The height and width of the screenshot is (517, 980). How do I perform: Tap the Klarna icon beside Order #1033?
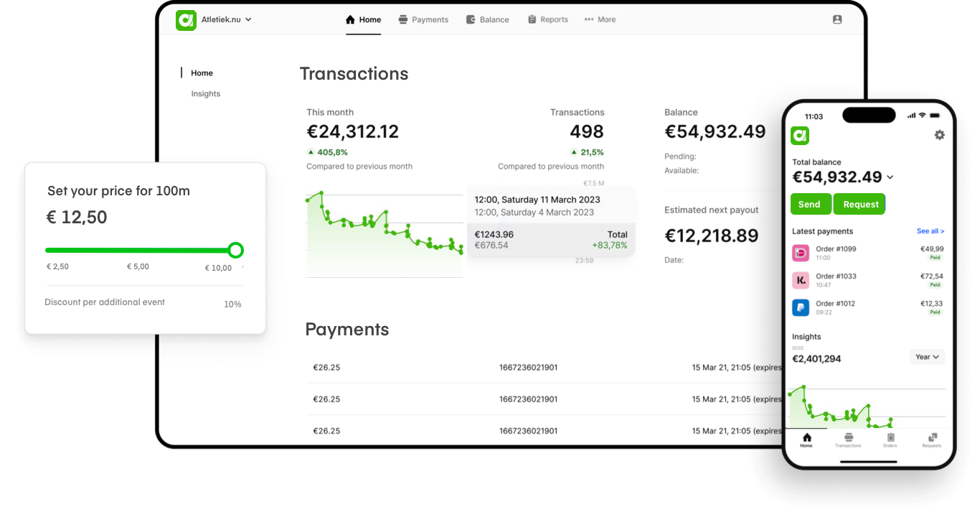(x=801, y=280)
